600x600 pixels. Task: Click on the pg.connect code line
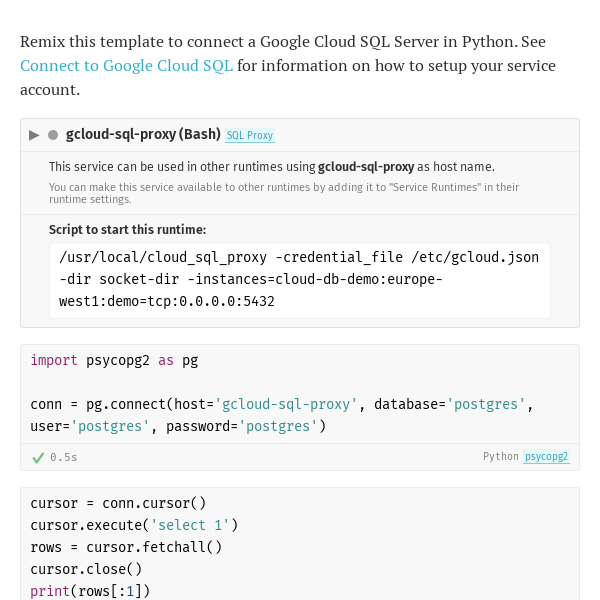pos(282,415)
